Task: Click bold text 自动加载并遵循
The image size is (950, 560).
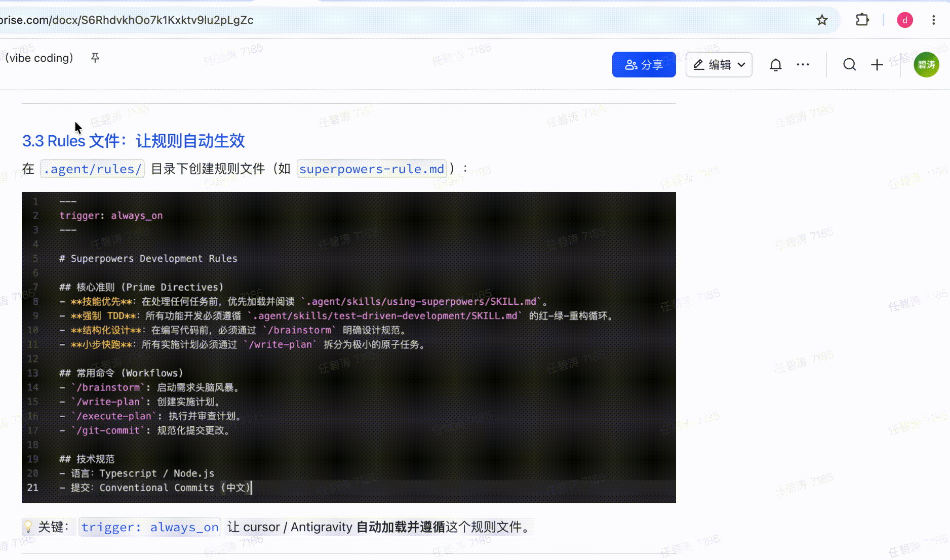Action: (x=401, y=527)
